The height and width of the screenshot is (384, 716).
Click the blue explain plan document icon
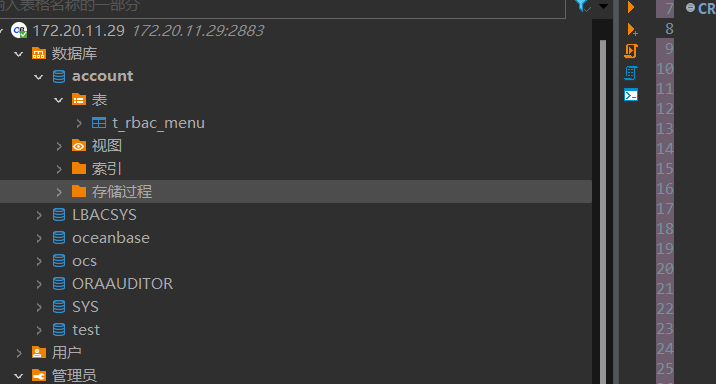click(631, 73)
